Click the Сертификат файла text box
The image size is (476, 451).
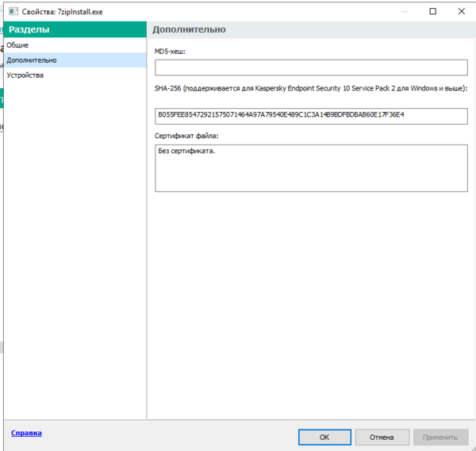tap(311, 168)
